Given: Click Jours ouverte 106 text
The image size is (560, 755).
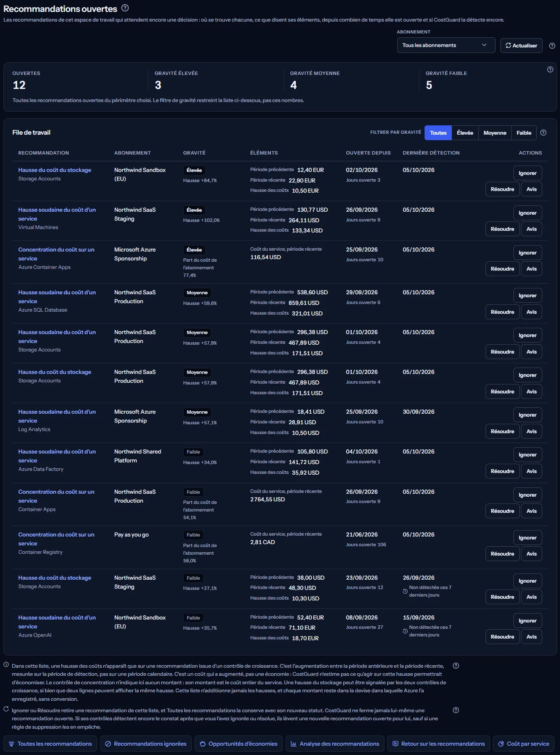Looking at the screenshot, I should (x=366, y=545).
